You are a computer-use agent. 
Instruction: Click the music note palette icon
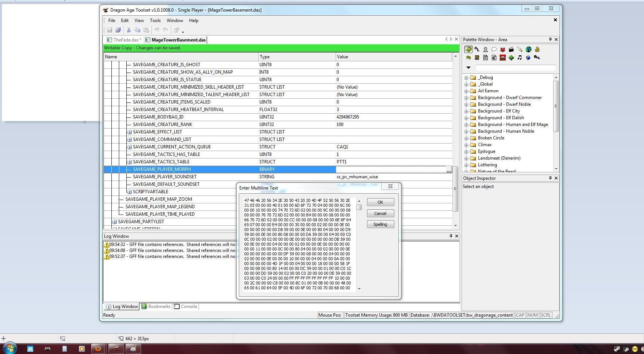point(520,58)
